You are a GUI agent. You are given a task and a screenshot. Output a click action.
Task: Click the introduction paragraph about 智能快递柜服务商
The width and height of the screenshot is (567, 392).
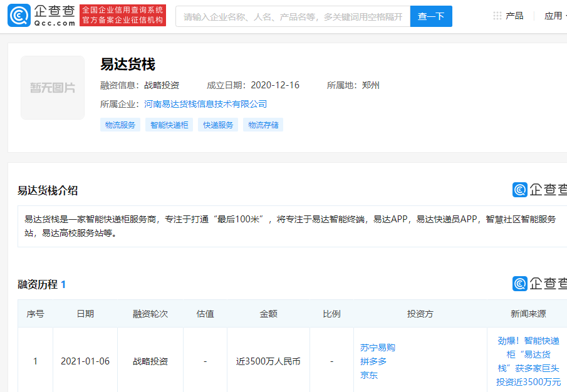pyautogui.click(x=290, y=226)
